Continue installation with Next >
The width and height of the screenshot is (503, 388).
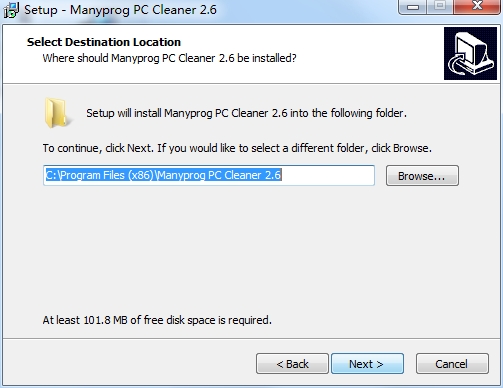(367, 364)
